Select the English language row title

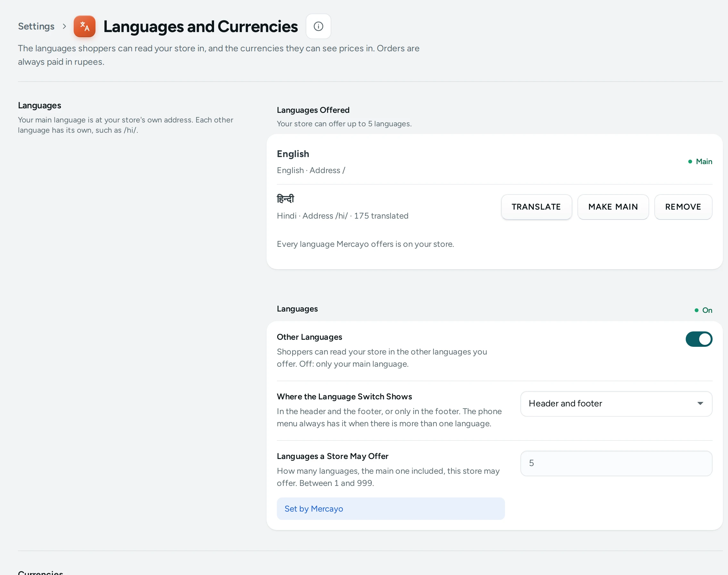tap(293, 154)
